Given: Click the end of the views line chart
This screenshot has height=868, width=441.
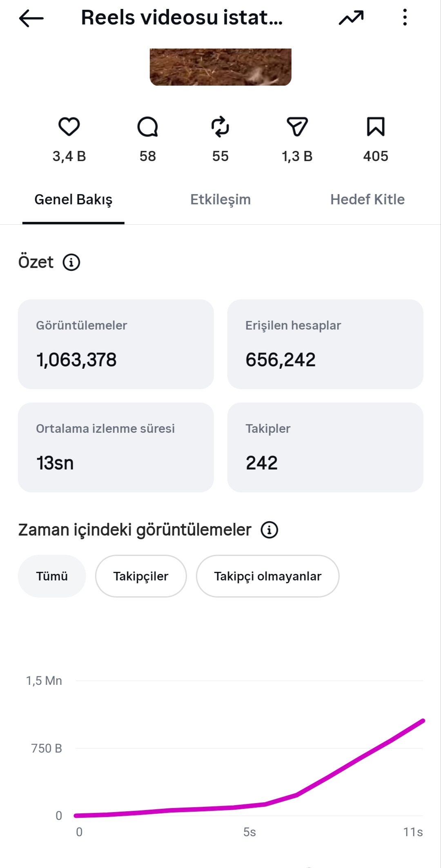Looking at the screenshot, I should [423, 721].
